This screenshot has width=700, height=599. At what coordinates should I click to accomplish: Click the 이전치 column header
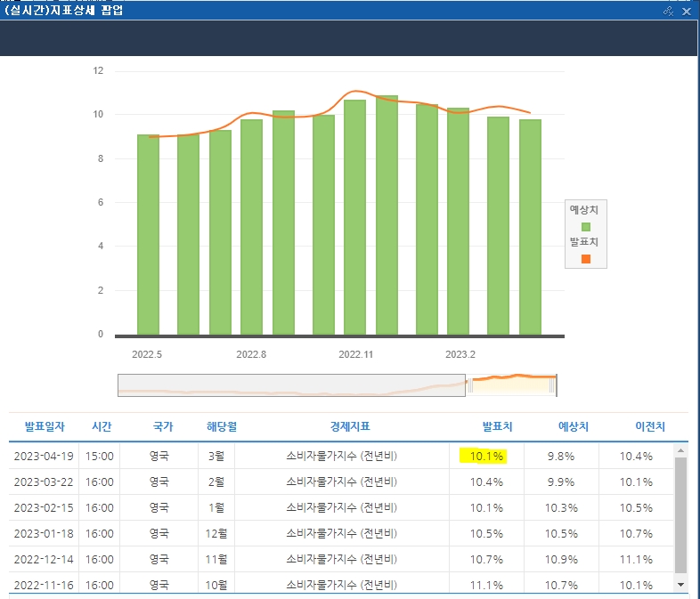(650, 426)
